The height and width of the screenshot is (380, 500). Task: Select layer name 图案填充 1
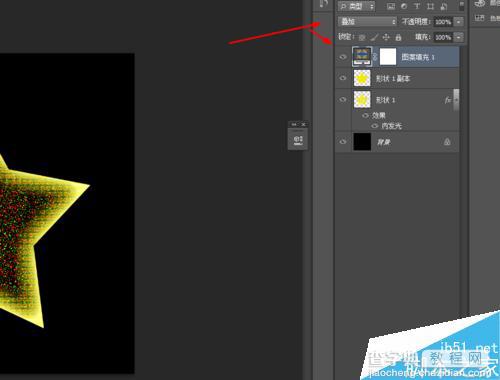pyautogui.click(x=418, y=57)
